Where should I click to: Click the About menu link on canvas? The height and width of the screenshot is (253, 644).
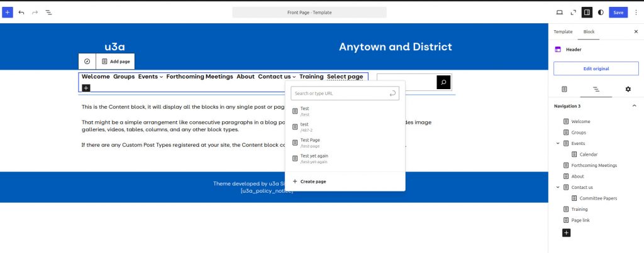[246, 76]
